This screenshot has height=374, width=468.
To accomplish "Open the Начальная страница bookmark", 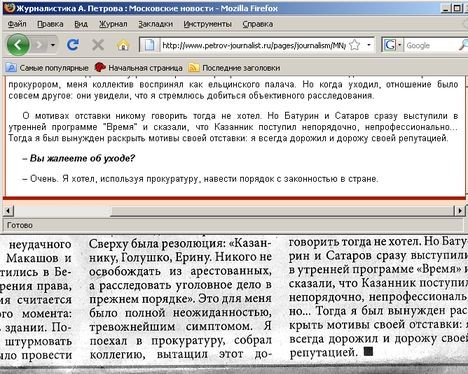I will tap(138, 68).
